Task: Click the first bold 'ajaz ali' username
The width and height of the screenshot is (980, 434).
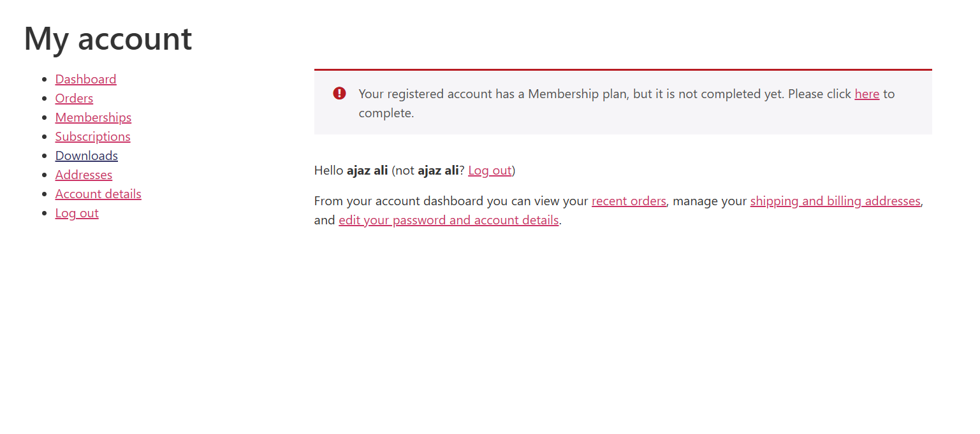Action: [367, 170]
